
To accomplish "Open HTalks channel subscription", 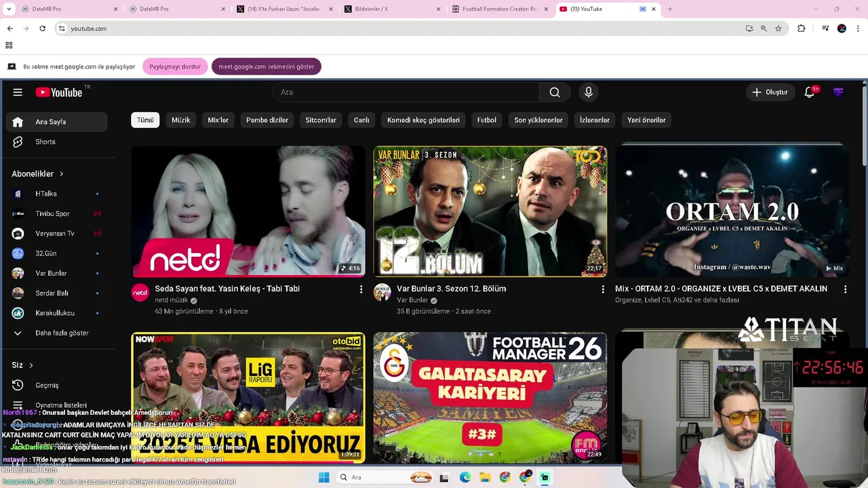I will coord(56,194).
